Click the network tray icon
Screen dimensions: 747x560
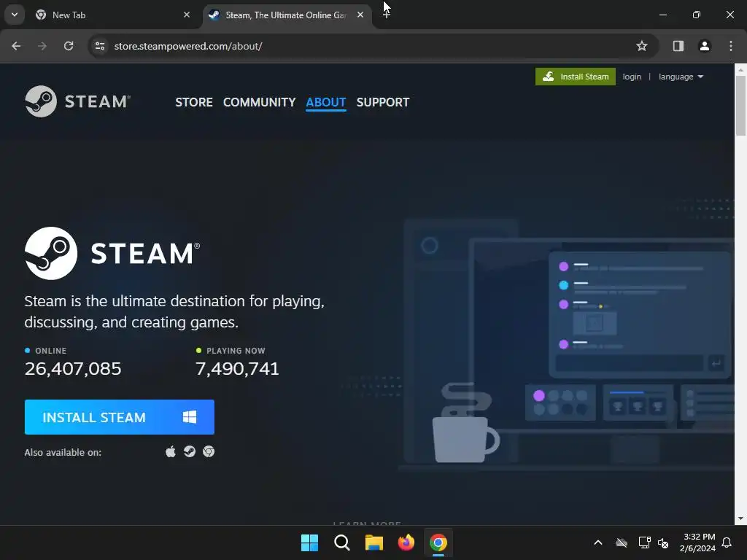[645, 542]
